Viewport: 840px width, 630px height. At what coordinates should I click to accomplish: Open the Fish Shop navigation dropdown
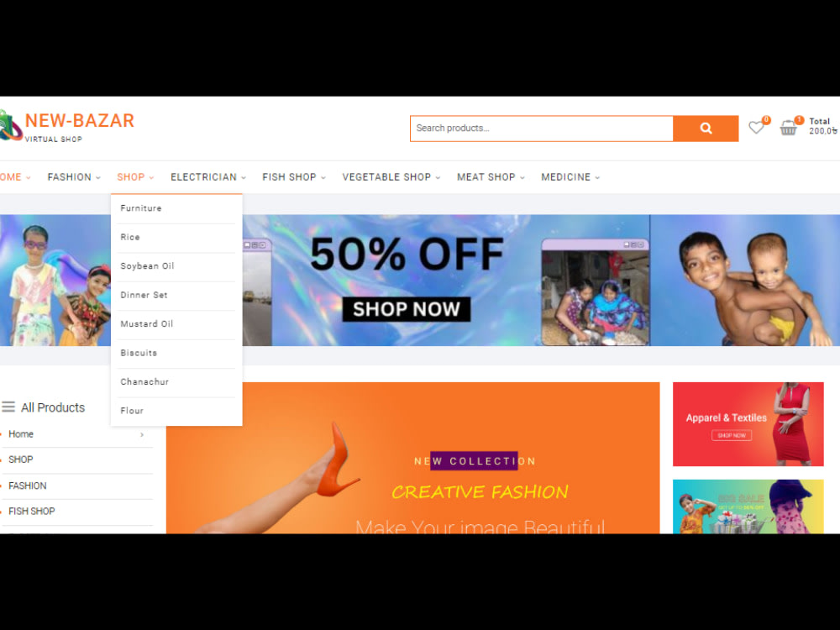[x=293, y=176]
